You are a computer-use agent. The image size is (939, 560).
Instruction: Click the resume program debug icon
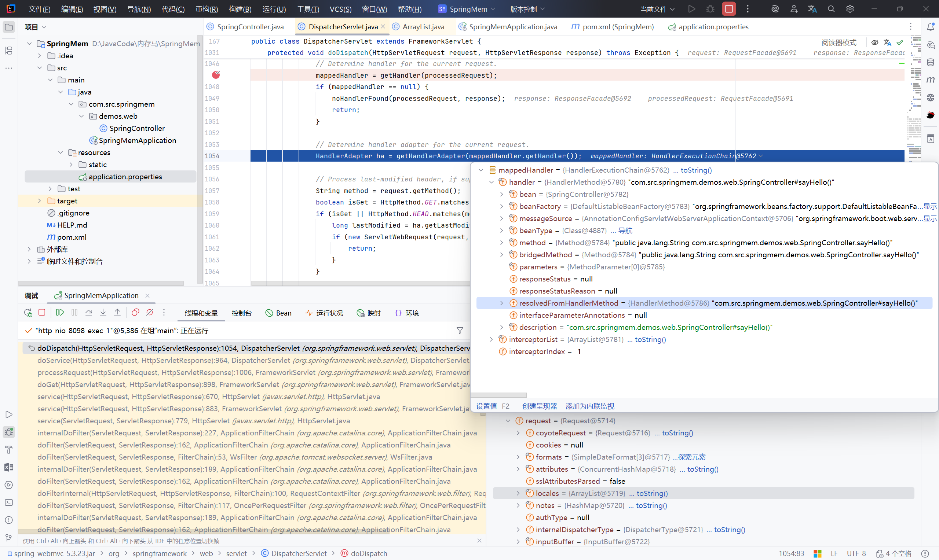[60, 313]
